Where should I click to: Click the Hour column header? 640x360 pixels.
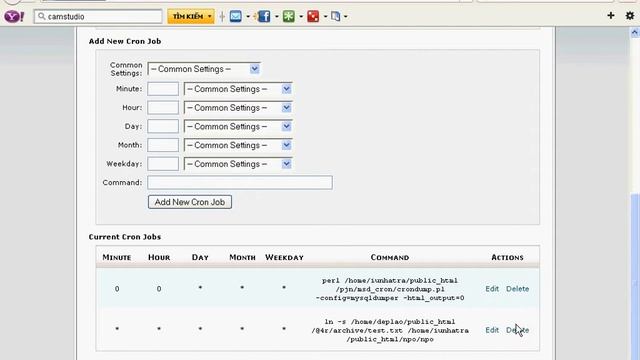click(159, 257)
